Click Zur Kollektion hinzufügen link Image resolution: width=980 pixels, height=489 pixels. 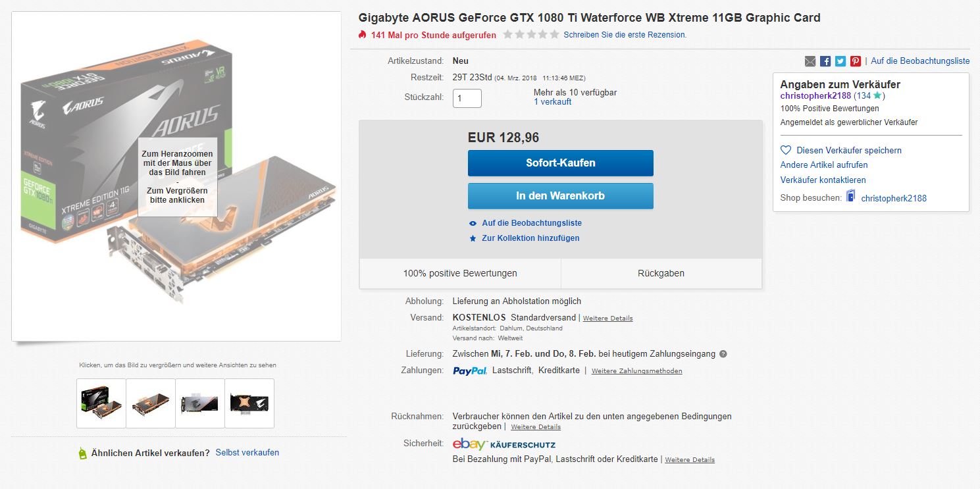530,238
